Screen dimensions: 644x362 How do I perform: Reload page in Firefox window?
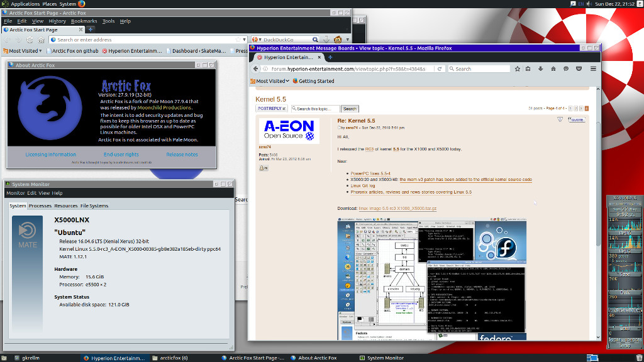click(440, 69)
